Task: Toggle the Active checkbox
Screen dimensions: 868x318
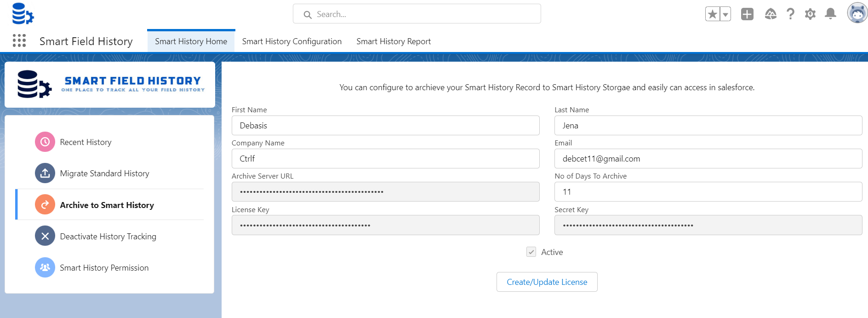Action: tap(531, 252)
